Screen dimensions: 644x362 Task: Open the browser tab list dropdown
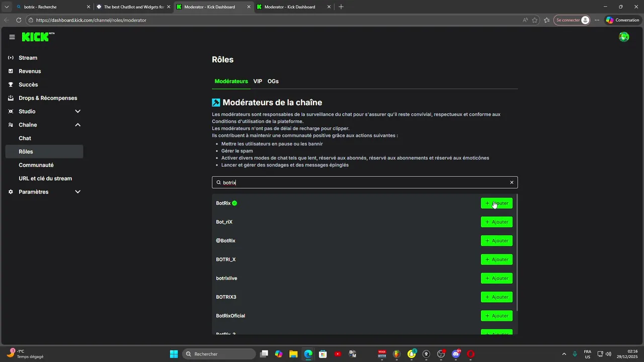coord(7,7)
